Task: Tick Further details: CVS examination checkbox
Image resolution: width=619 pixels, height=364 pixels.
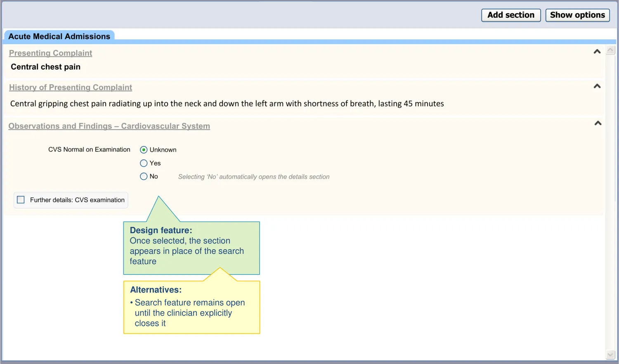Action: coord(21,200)
